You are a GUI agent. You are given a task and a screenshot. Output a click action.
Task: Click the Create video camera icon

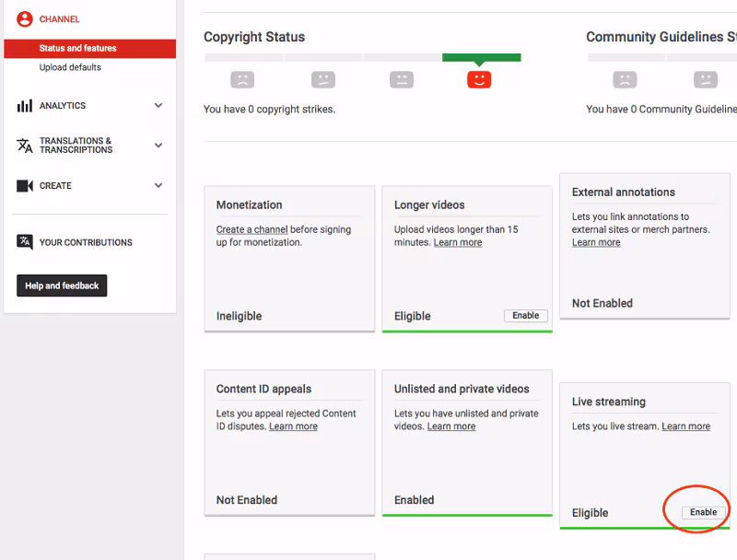click(x=25, y=186)
